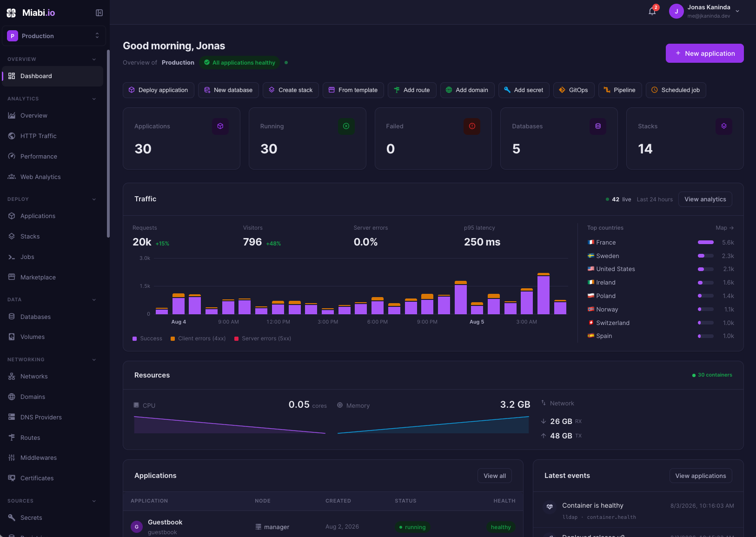Collapse the Analytics sidebar section

coord(94,99)
